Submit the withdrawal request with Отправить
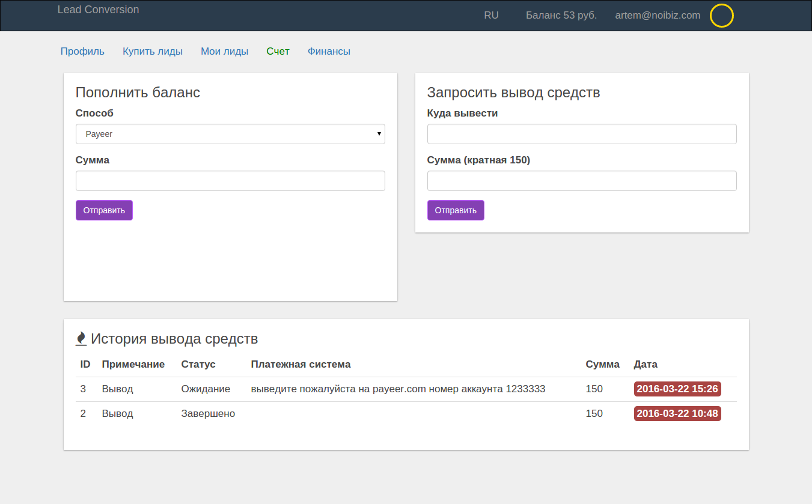The image size is (812, 504). coord(456,210)
